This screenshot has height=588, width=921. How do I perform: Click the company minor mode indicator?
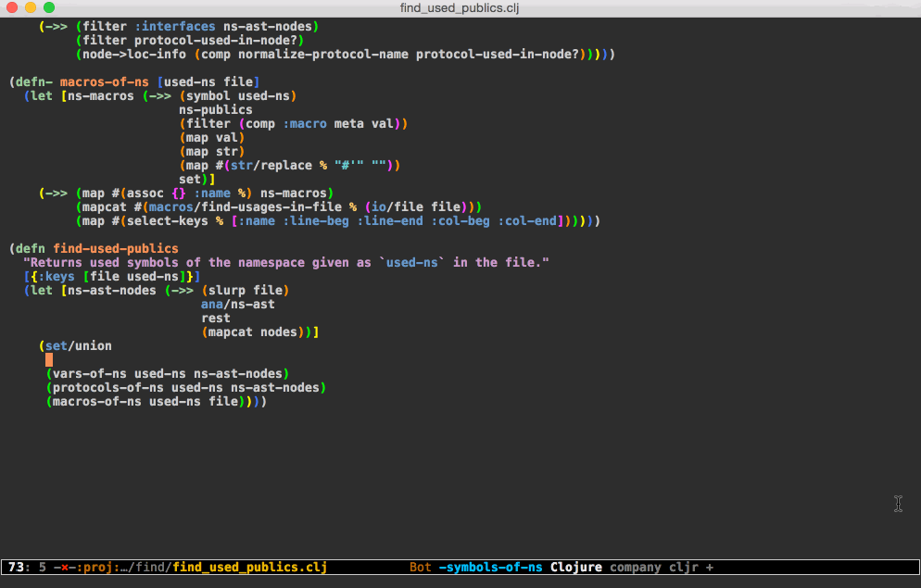coord(636,567)
